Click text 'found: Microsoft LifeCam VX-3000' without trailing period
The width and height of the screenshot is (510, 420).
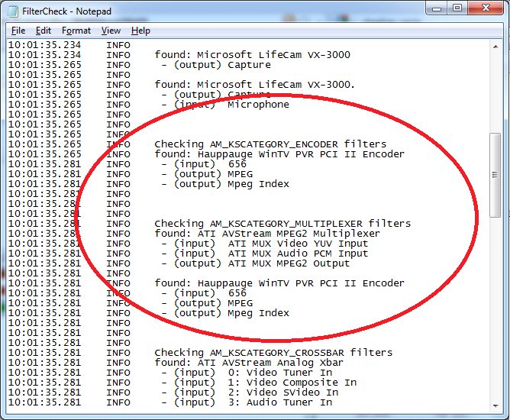253,55
